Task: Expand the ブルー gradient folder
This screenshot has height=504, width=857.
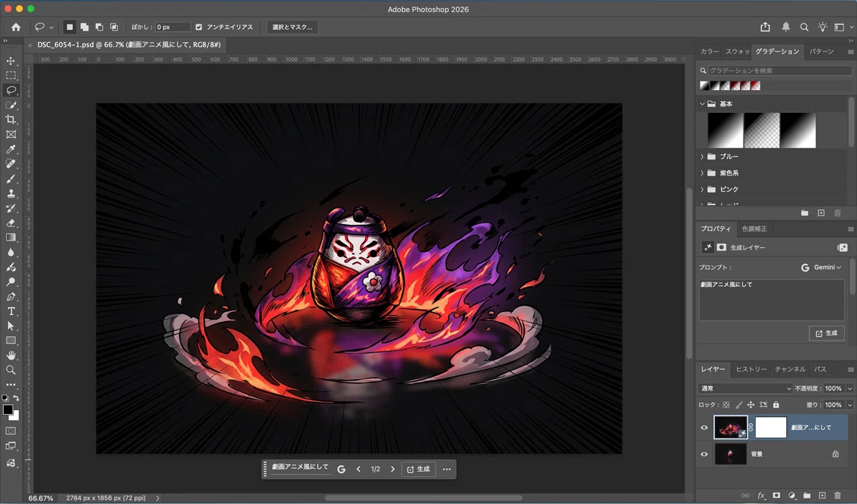Action: pyautogui.click(x=702, y=156)
